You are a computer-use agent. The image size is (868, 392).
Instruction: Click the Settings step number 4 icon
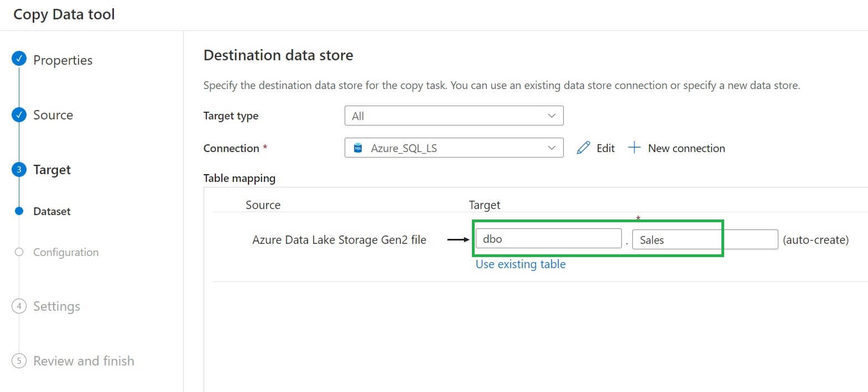19,306
